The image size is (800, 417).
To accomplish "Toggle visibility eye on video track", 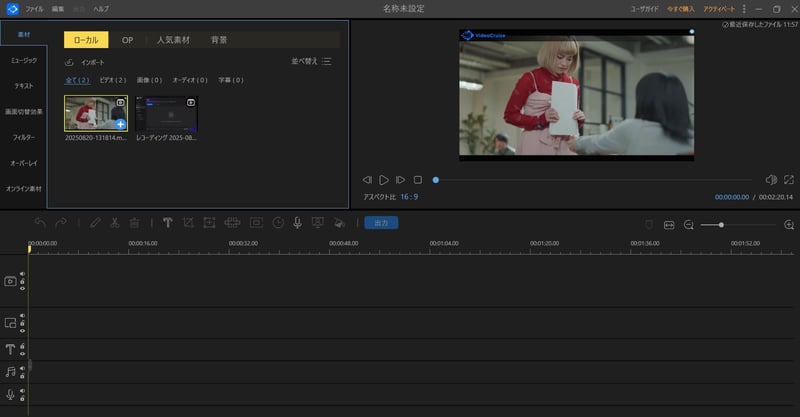I will (22, 288).
